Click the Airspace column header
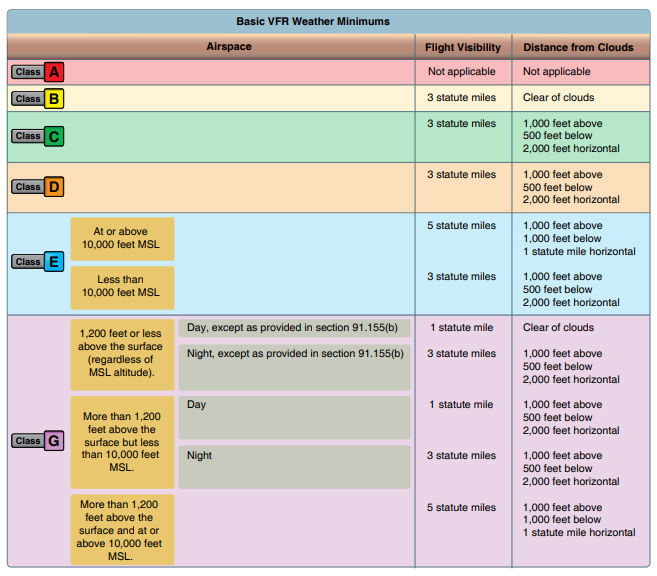This screenshot has height=576, width=657. click(229, 46)
